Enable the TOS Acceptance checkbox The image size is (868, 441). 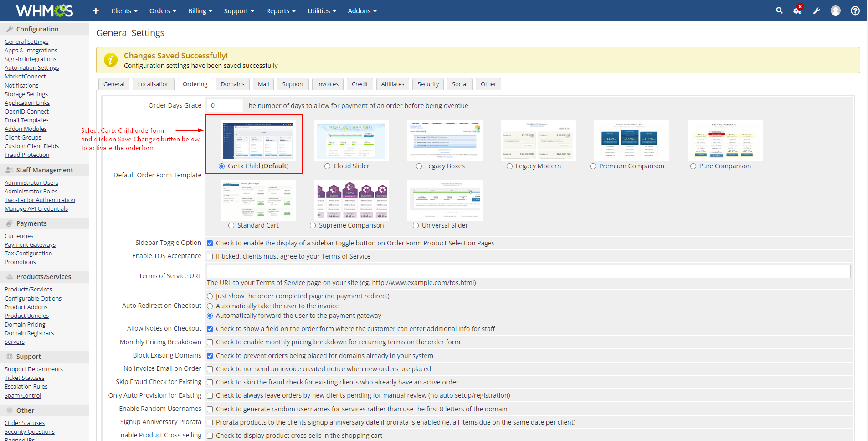click(x=210, y=256)
